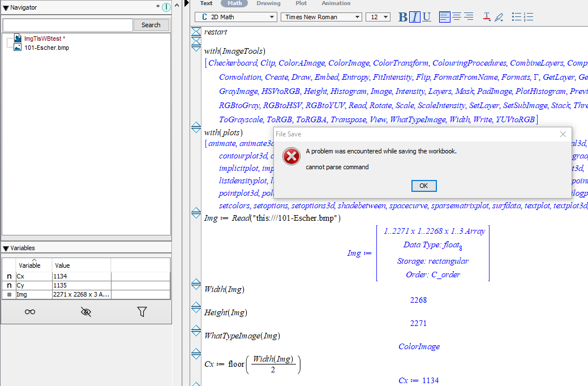Click the Width(Img) command

[224, 289]
